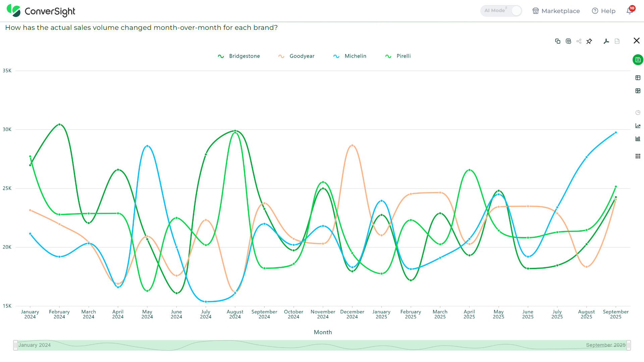This screenshot has height=362, width=644.
Task: Open more chart types grid icon
Action: [x=638, y=156]
